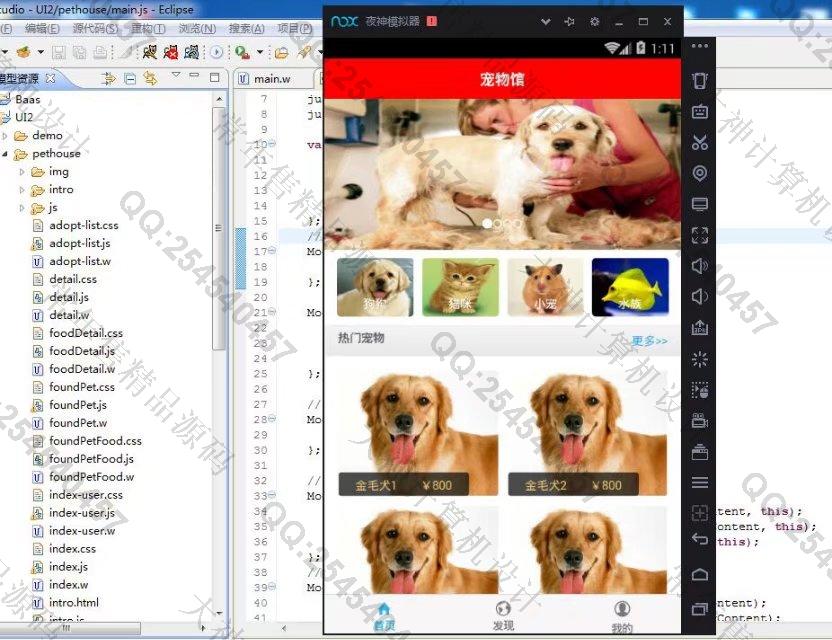This screenshot has height=640, width=832.
Task: Collapse the pethouse folder in Eclipse tree
Action: click(x=5, y=154)
